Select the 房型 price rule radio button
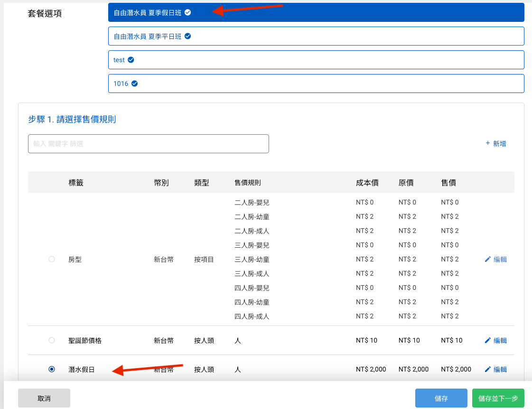 pyautogui.click(x=52, y=259)
